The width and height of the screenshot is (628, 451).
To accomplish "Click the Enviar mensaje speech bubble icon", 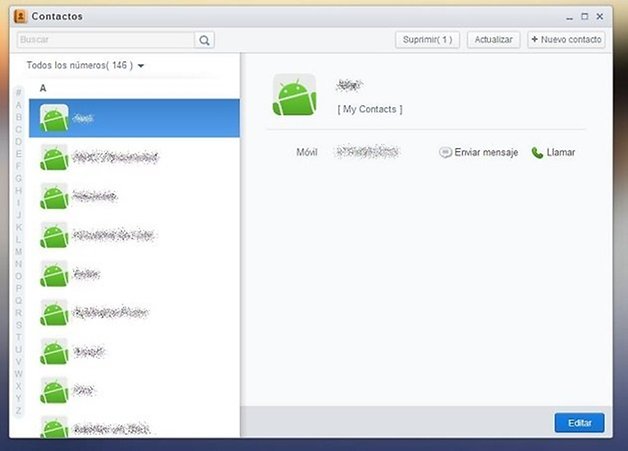I will (x=445, y=152).
